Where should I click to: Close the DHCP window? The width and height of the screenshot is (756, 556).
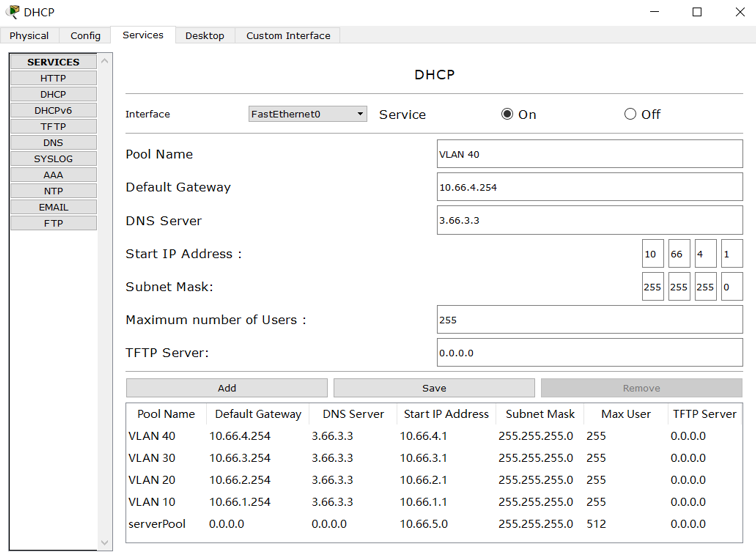click(x=740, y=12)
